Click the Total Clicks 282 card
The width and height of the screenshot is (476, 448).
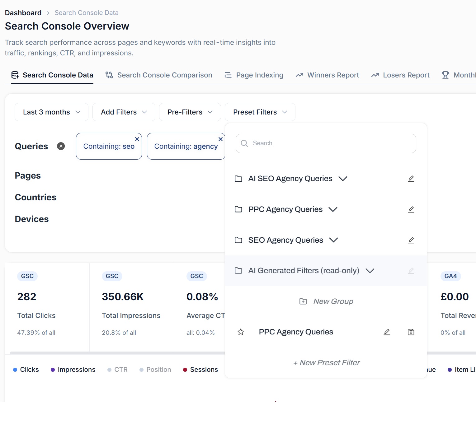pos(47,307)
